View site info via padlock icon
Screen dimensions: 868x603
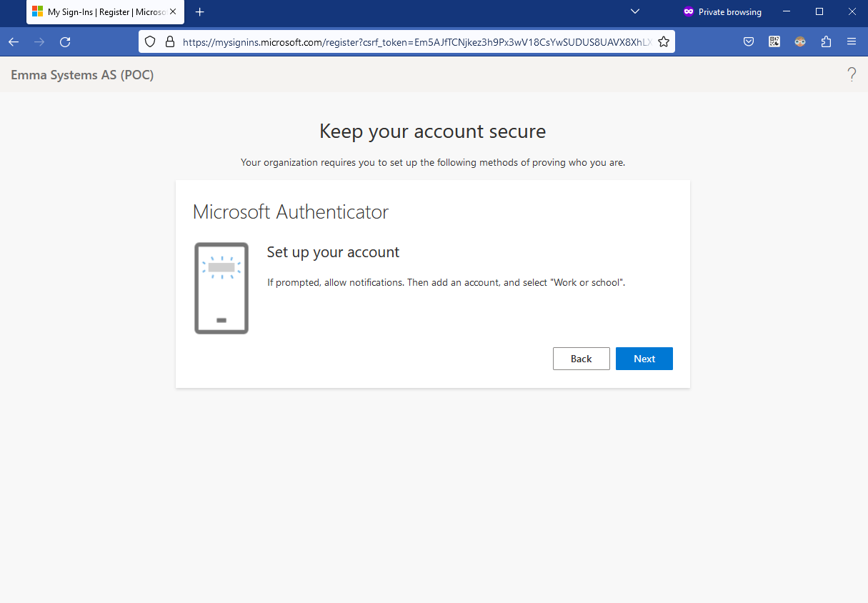(x=169, y=41)
